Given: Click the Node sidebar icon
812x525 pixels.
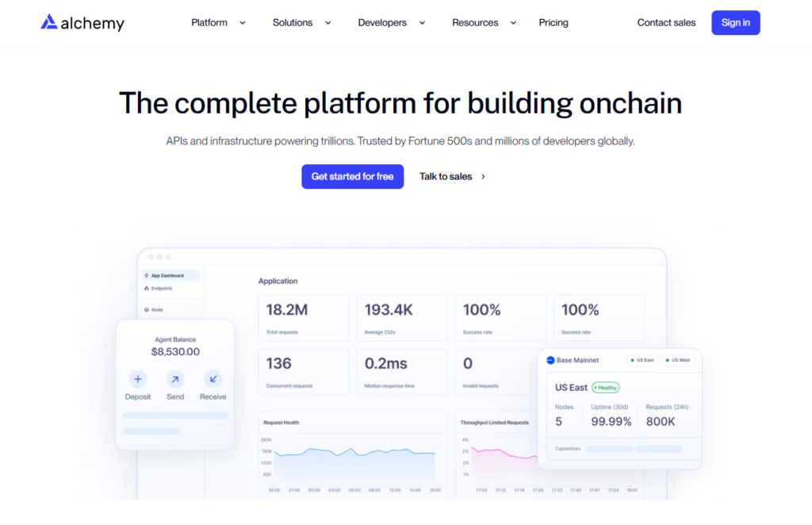Looking at the screenshot, I should pos(147,309).
